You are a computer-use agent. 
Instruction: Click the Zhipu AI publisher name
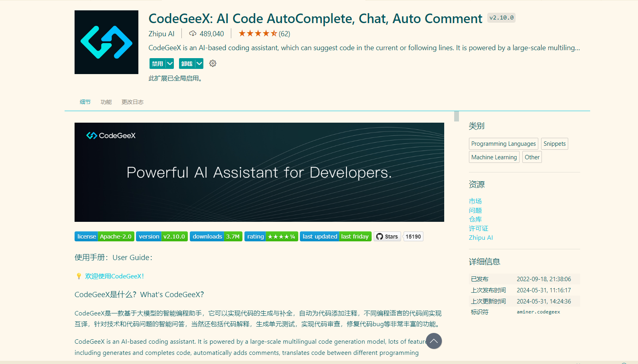[x=161, y=34]
